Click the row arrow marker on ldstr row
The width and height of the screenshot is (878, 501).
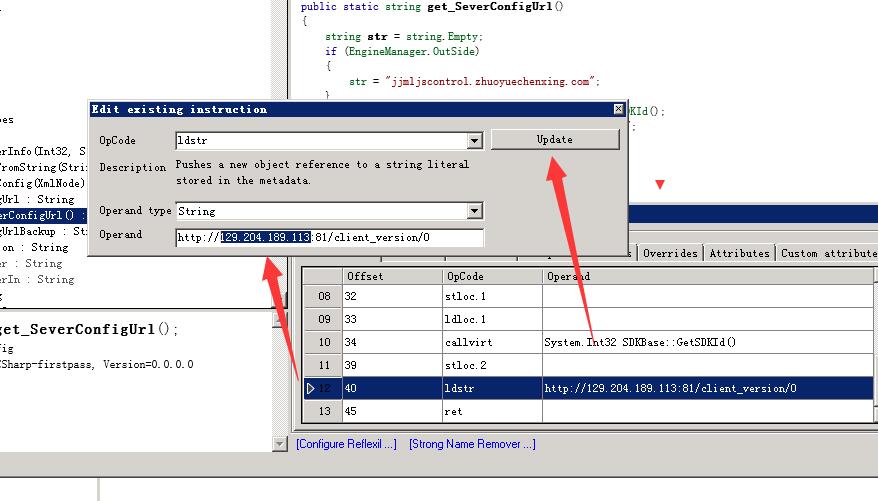pos(311,388)
